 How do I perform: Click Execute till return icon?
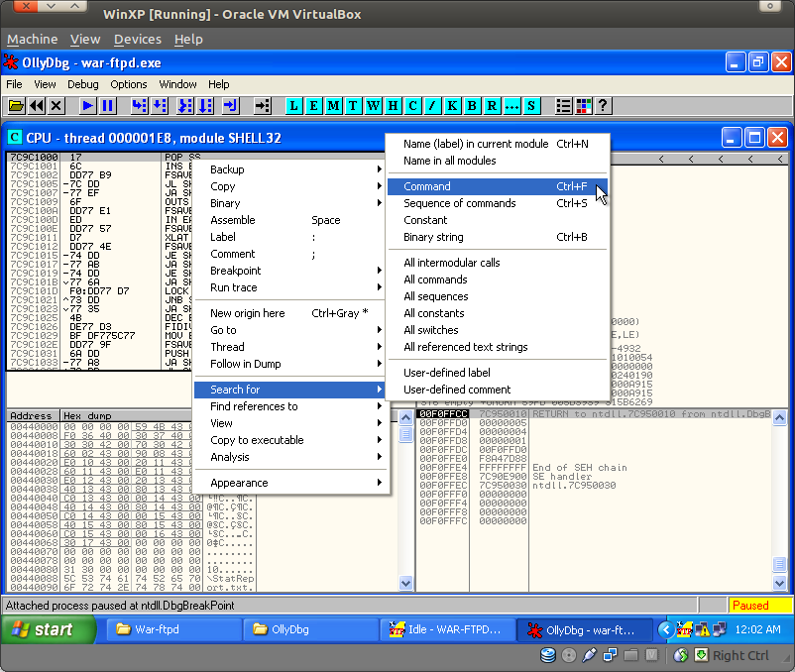(231, 106)
